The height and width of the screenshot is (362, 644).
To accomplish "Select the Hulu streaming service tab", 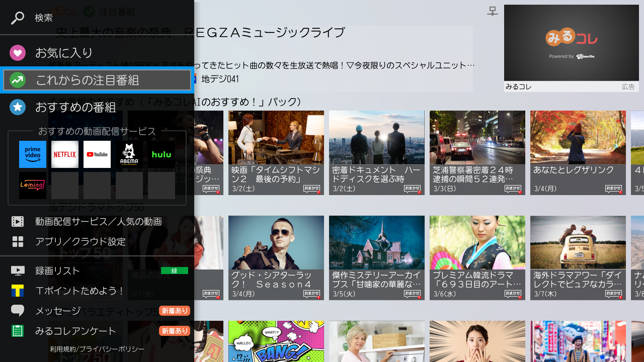I will [x=161, y=154].
